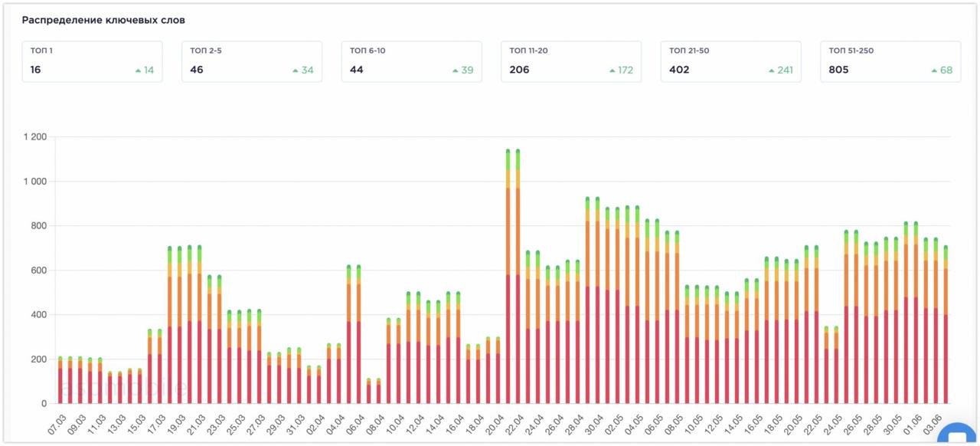Click the 20.05 date label on x-axis
Image resolution: width=980 pixels, height=446 pixels.
pyautogui.click(x=792, y=421)
